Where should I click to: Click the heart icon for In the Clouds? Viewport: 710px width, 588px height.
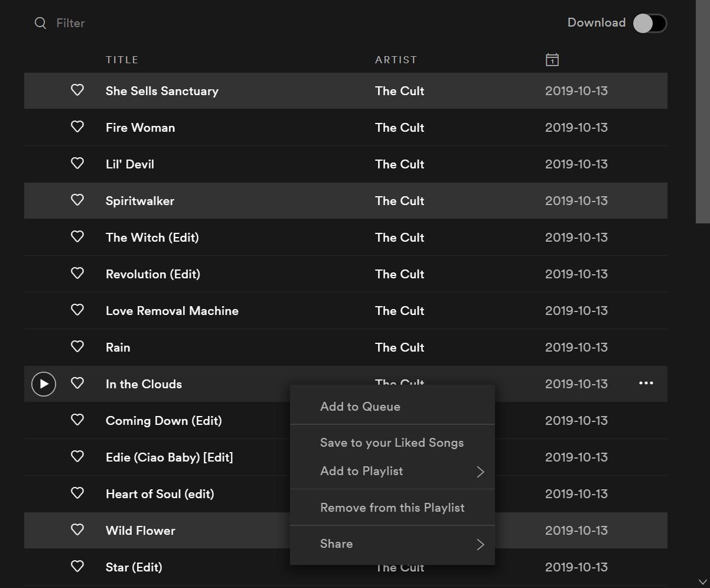77,383
